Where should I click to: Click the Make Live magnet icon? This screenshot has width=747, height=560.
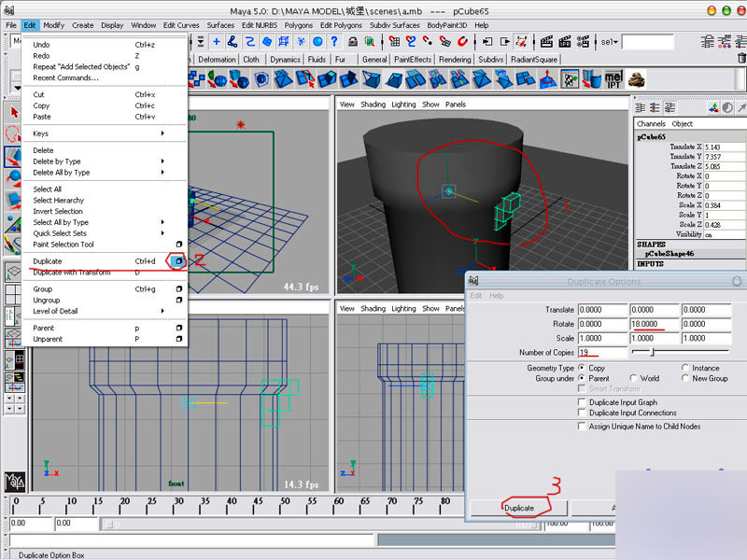tap(461, 42)
